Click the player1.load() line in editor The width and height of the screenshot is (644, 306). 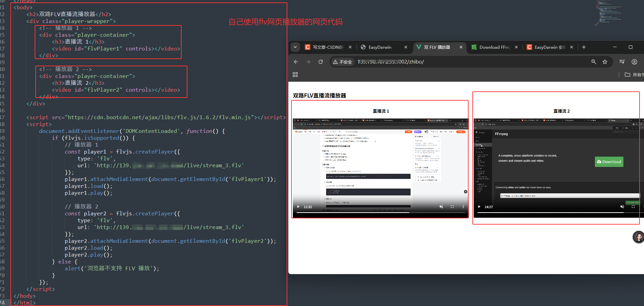tap(89, 186)
